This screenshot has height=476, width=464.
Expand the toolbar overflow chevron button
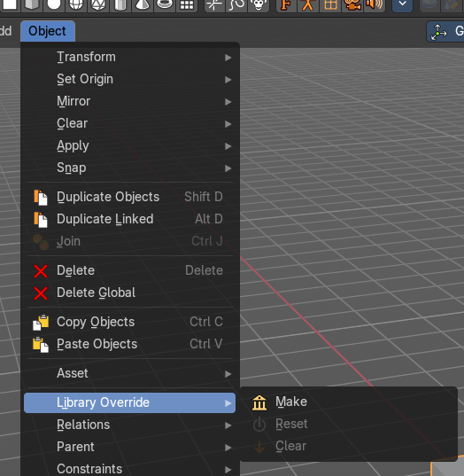pos(402,4)
